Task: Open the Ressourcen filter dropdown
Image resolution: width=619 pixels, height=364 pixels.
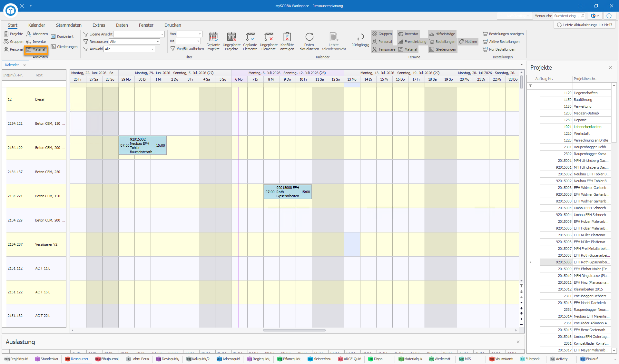Action: point(157,42)
